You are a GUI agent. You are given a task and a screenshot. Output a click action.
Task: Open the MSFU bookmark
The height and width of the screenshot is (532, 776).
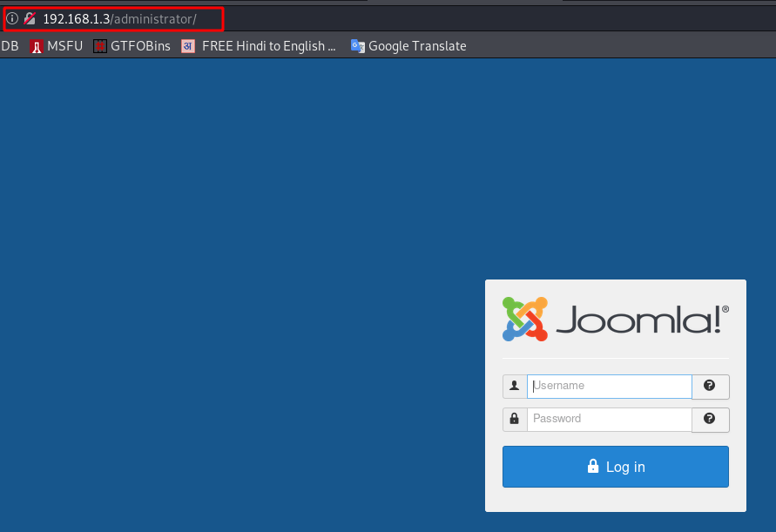tap(57, 46)
